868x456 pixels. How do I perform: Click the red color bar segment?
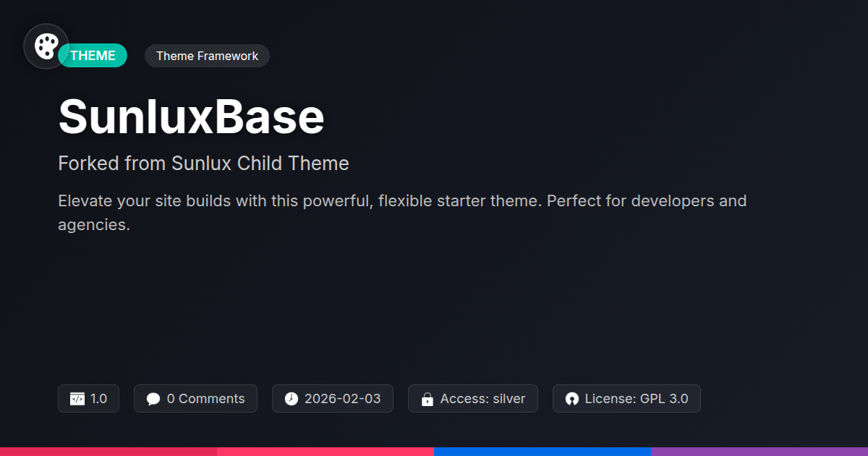(x=109, y=451)
